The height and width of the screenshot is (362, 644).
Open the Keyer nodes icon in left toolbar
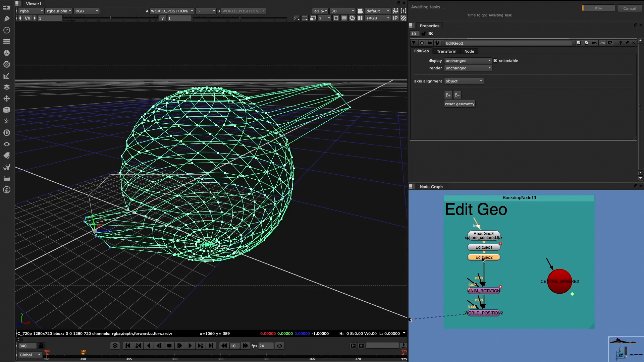click(7, 76)
